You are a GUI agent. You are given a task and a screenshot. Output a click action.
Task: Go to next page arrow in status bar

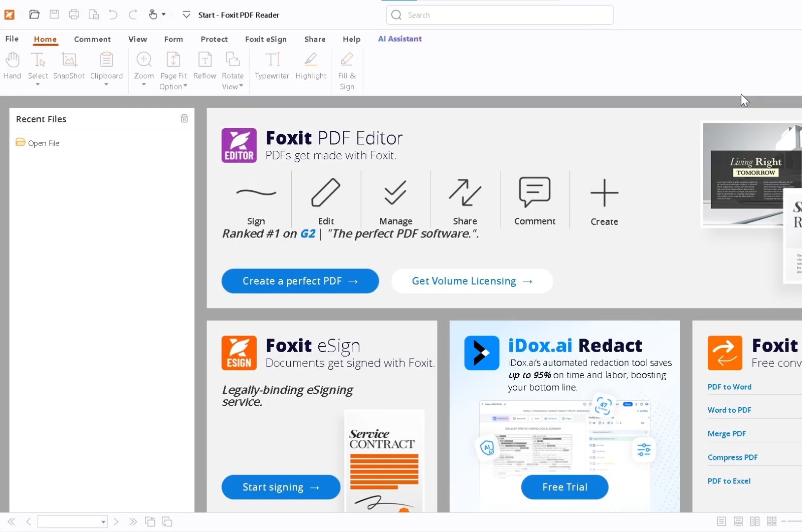(x=116, y=521)
